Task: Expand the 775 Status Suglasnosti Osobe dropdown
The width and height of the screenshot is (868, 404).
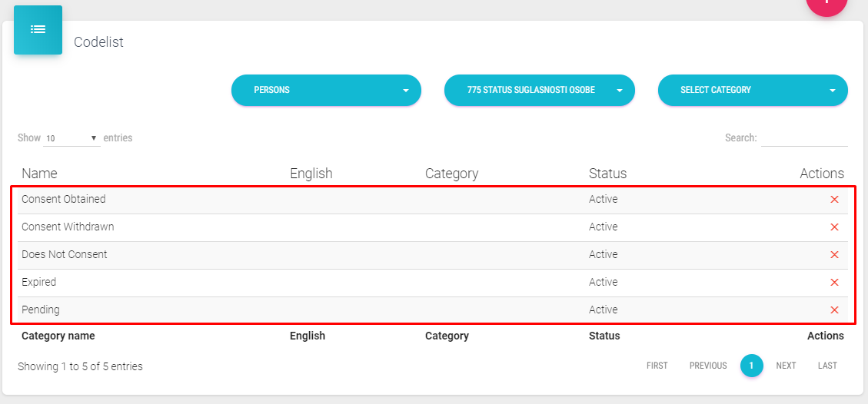Action: click(539, 90)
